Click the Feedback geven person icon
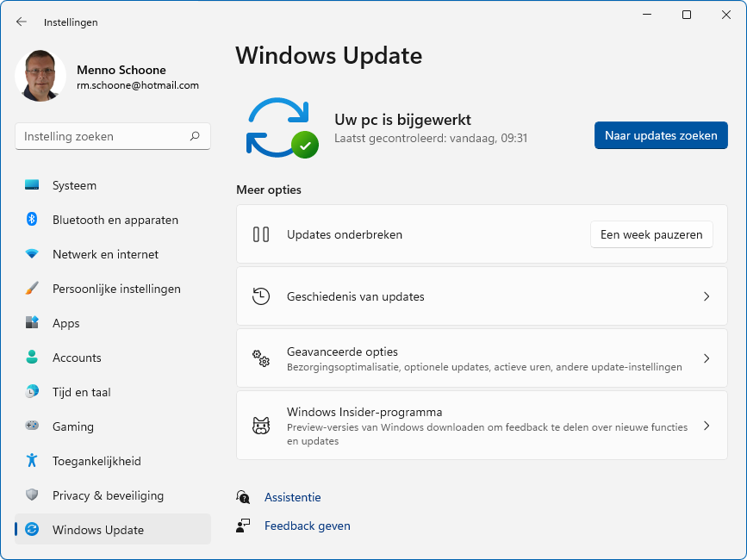Viewport: 747px width, 560px height. [x=243, y=526]
